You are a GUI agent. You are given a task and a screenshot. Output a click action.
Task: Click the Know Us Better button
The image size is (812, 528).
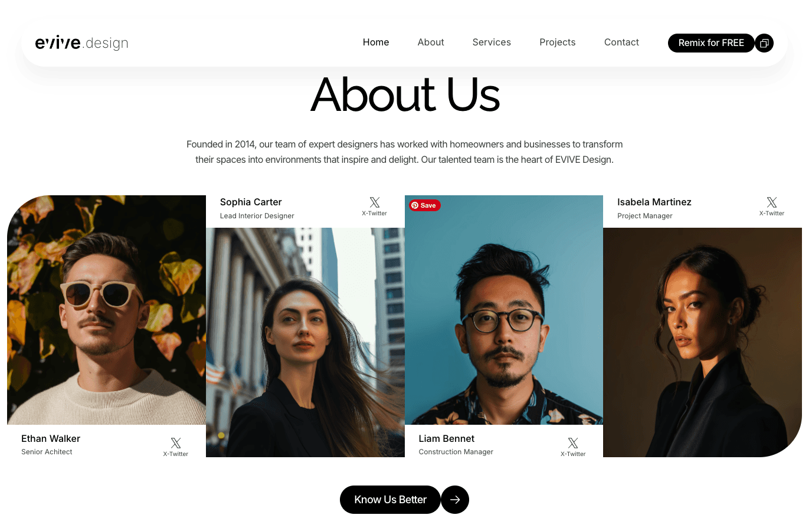(x=390, y=500)
